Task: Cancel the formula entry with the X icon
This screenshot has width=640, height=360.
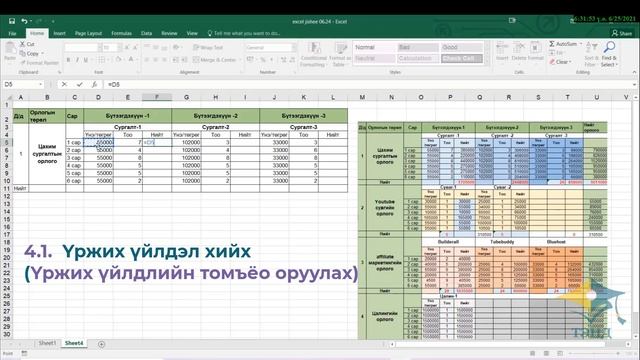Action: [64, 84]
